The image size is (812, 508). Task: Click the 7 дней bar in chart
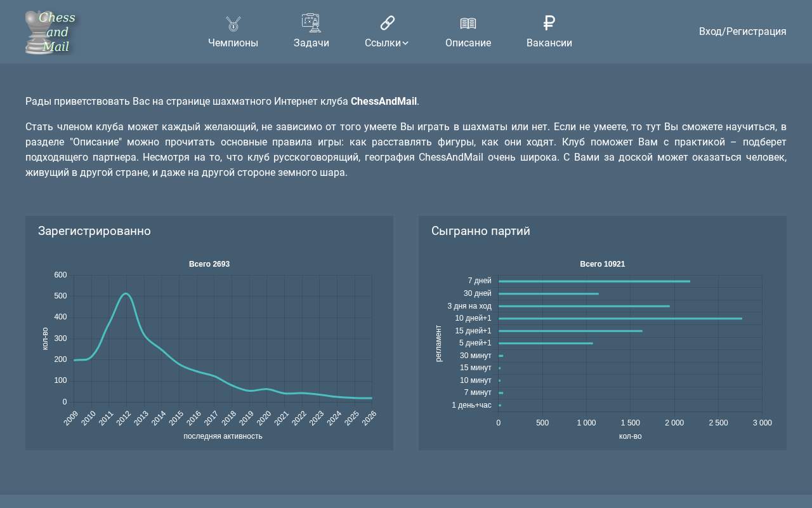coord(594,281)
